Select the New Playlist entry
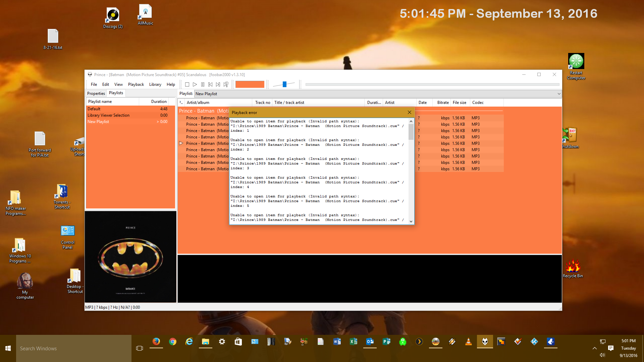Image resolution: width=644 pixels, height=362 pixels. 130,122
